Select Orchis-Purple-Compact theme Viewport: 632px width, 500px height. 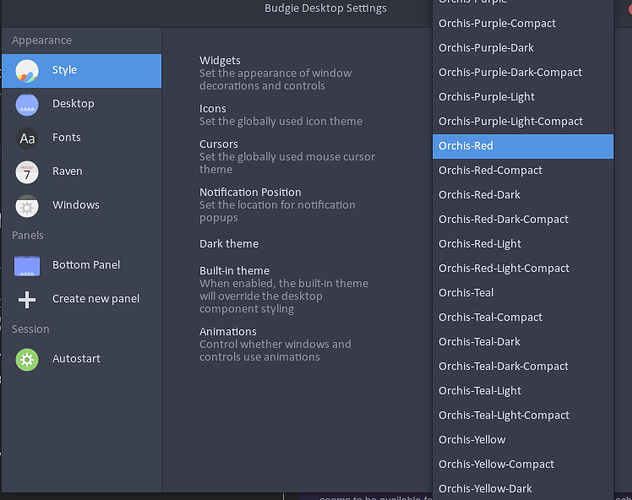click(x=523, y=23)
